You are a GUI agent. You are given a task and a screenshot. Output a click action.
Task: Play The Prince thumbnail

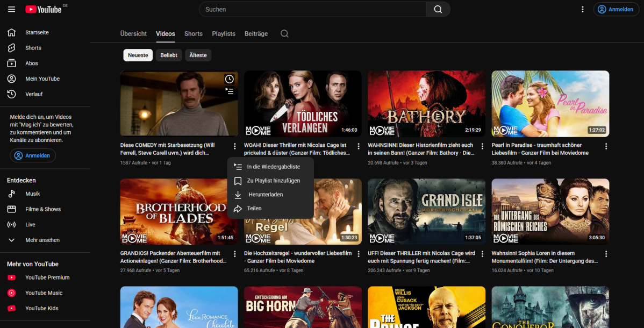426,307
